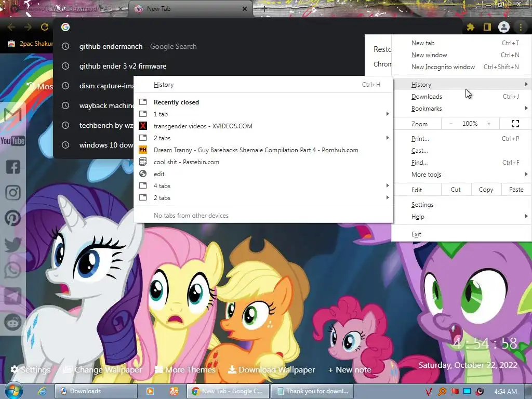Open Pinterest from the left sidebar
Screen dimensions: 532x399
[x=13, y=218]
